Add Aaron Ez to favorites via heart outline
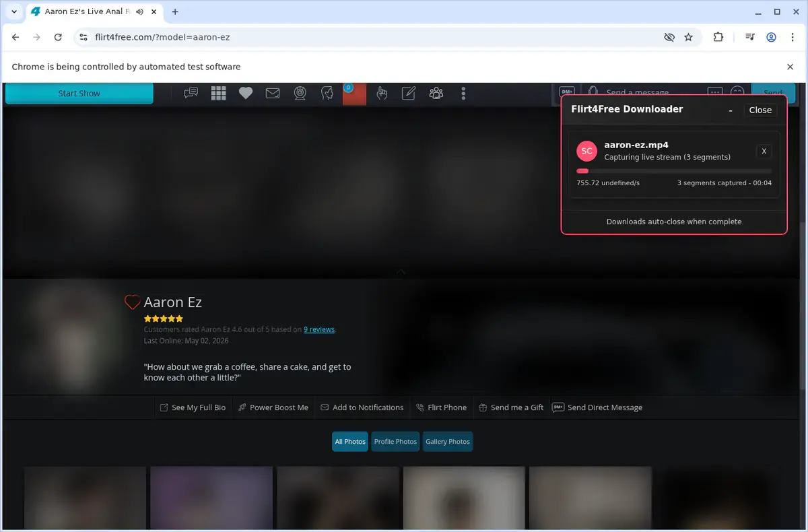 [133, 302]
